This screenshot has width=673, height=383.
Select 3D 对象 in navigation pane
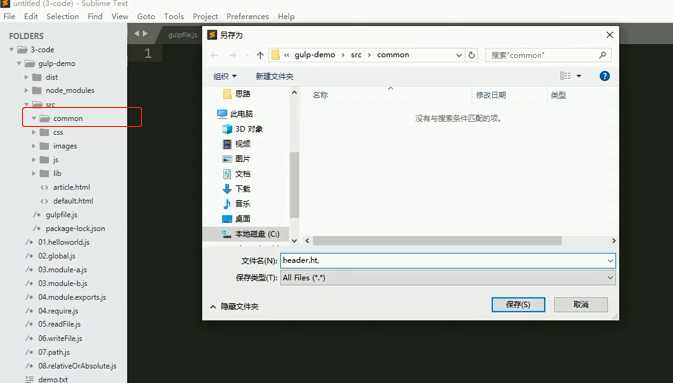243,129
